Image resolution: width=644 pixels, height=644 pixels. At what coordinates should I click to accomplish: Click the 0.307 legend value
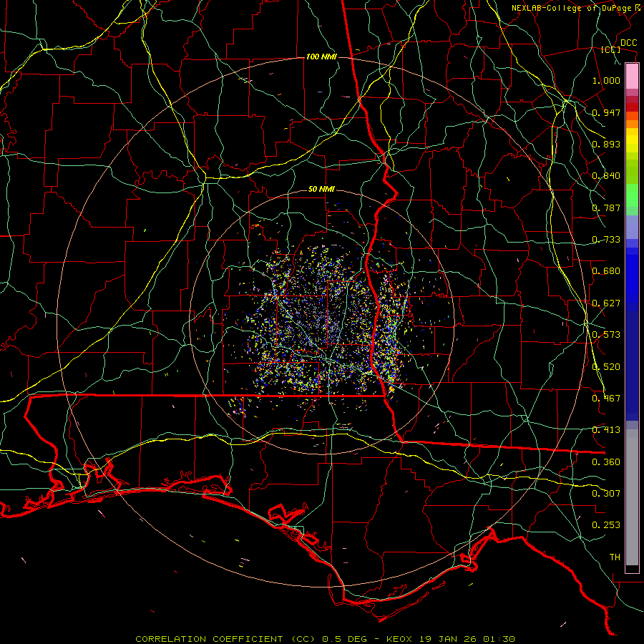tap(606, 494)
